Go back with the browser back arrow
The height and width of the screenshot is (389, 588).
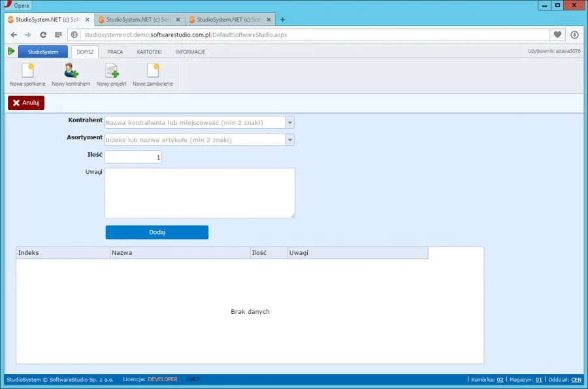click(14, 35)
